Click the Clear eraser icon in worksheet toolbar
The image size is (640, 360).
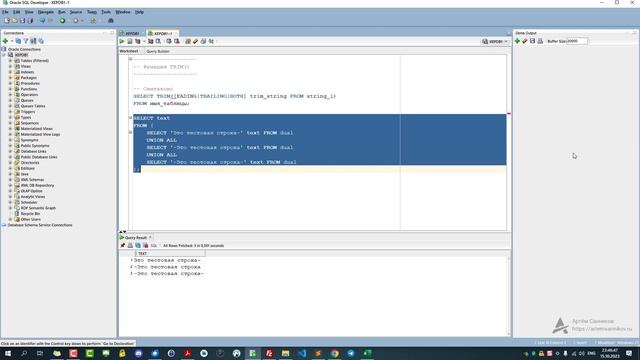pos(196,41)
